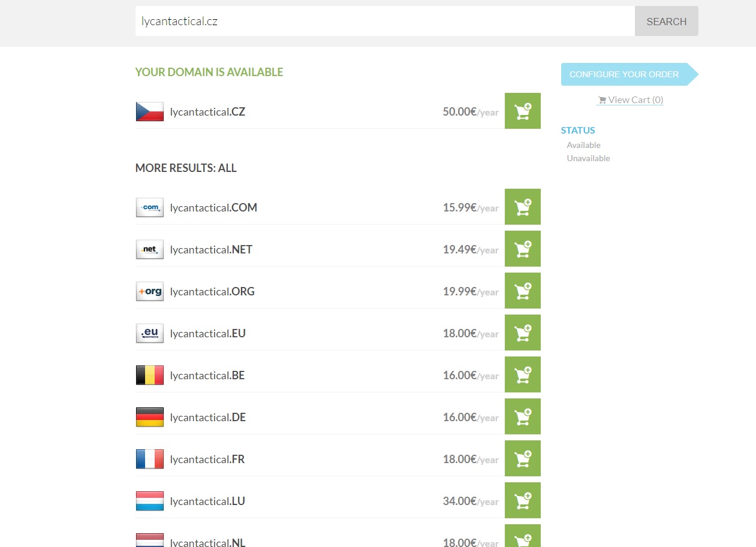Click lycantactical.LU domain name
Screen dimensions: 756x547
click(207, 501)
